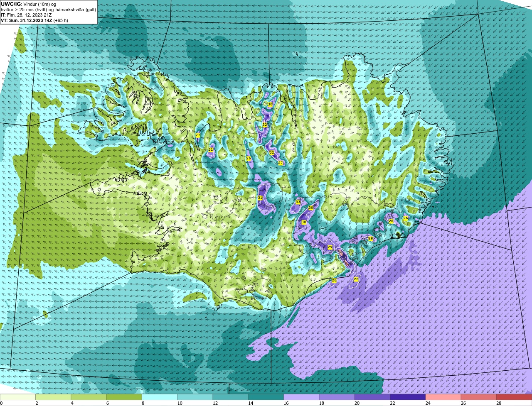Click the legend scale number 14
The height and width of the screenshot is (406, 532).
pos(250,403)
